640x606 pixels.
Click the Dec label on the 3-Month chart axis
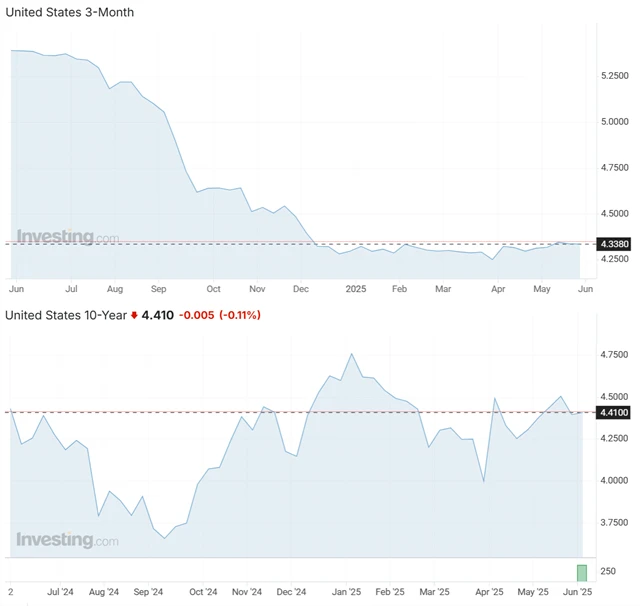(x=301, y=288)
